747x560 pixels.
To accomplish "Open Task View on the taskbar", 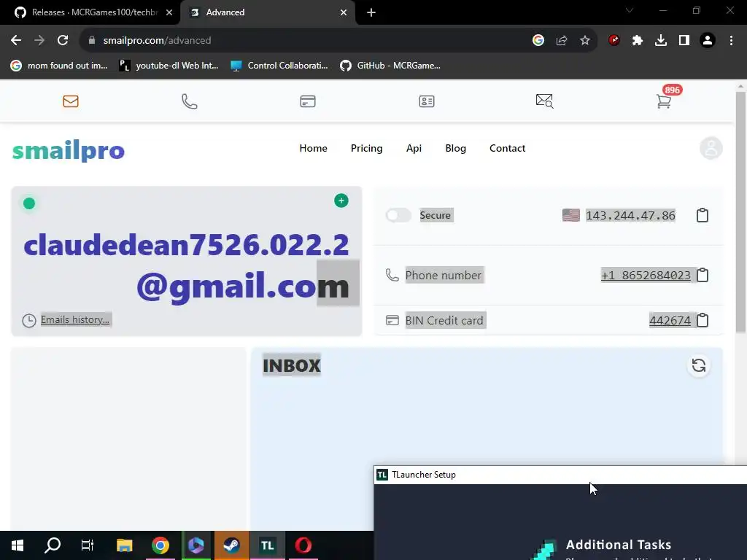I will (88, 545).
